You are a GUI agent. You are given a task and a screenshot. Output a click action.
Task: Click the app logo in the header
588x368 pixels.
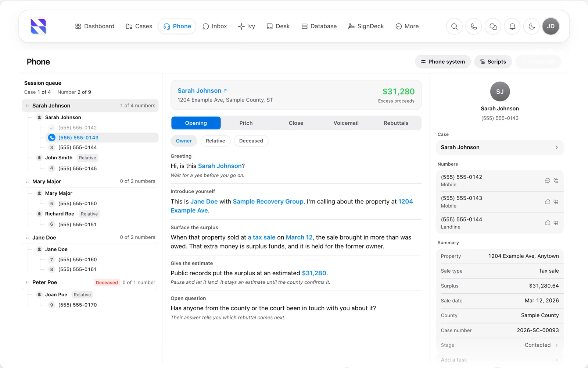coord(38,26)
